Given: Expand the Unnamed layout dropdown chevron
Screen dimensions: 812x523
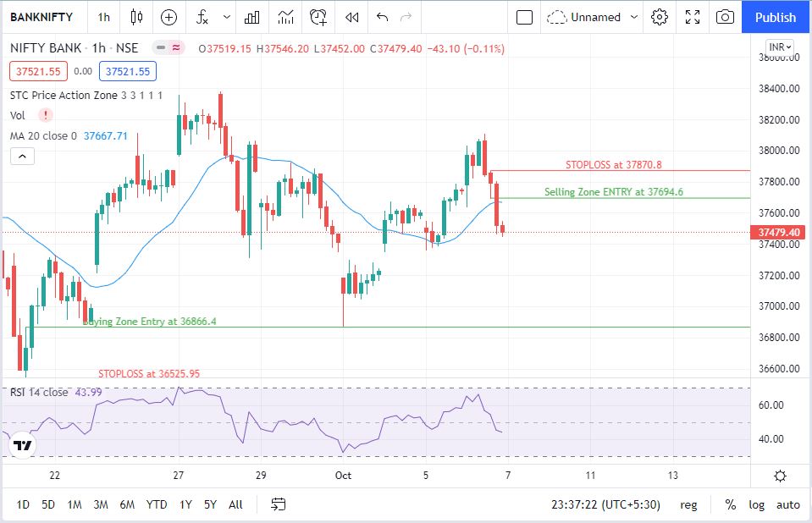Looking at the screenshot, I should point(634,17).
